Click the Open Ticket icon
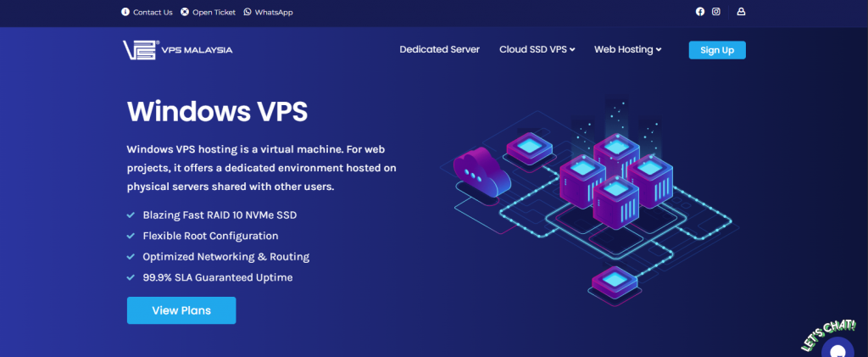This screenshot has width=868, height=357. click(x=185, y=12)
